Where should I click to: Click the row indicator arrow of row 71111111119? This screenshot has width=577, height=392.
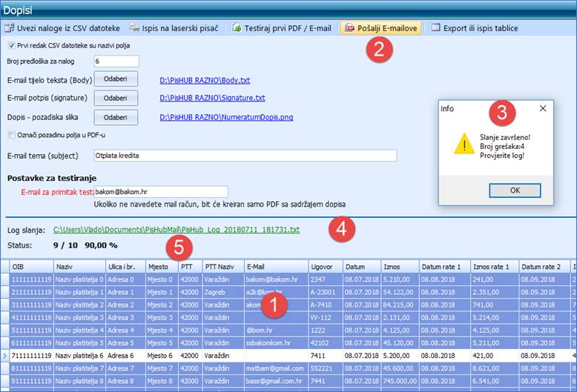coord(4,356)
